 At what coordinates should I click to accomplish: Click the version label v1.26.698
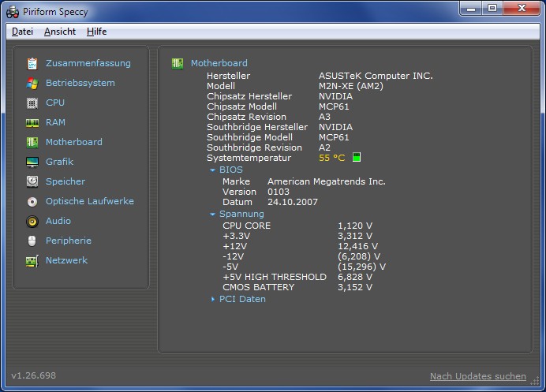pos(33,375)
